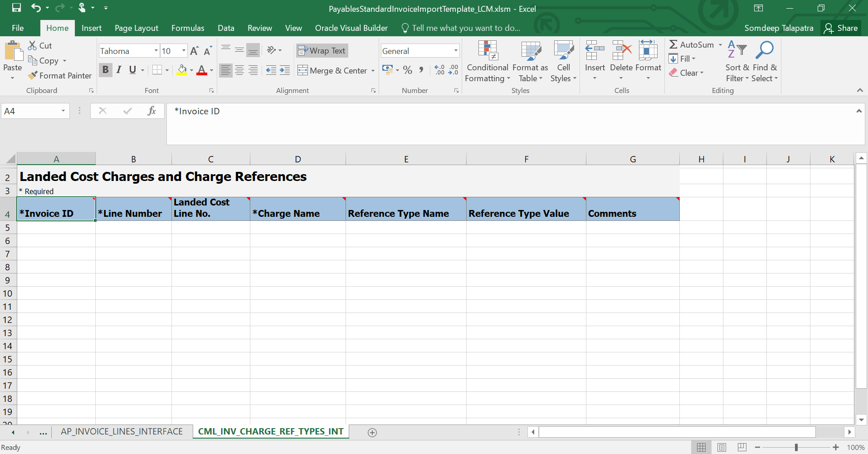
Task: Open the General number format dropdown
Action: [456, 51]
